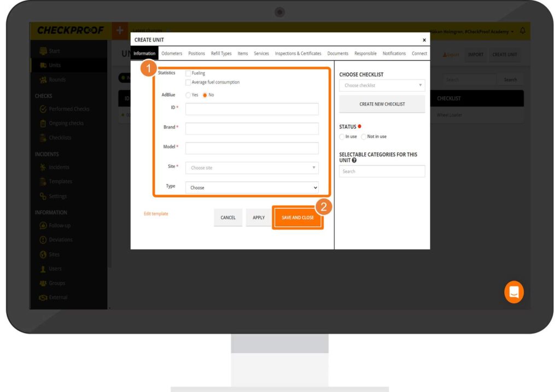Screen dimensions: 560x392
Task: Click the notification bell icon
Action: click(522, 31)
